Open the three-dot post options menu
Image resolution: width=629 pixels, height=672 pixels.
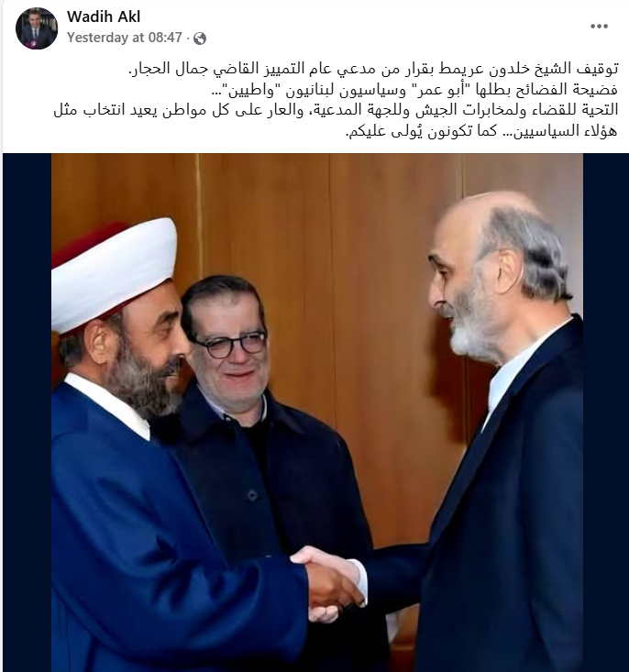point(599,27)
